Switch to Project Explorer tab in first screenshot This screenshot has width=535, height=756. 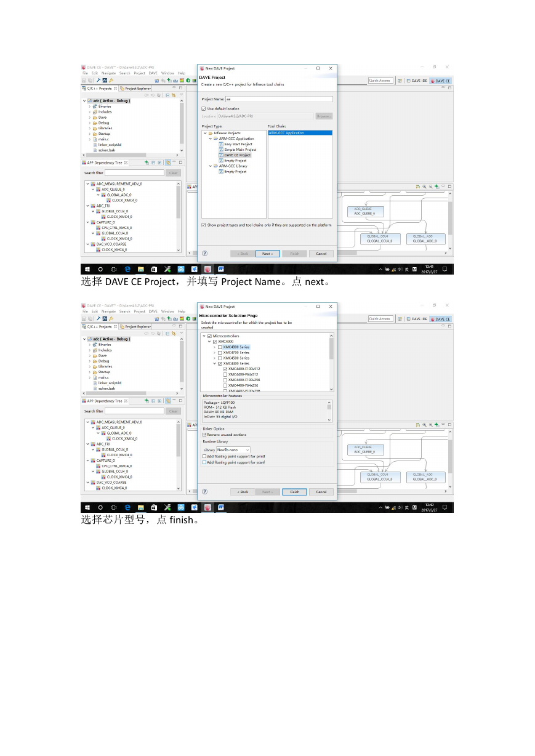136,89
